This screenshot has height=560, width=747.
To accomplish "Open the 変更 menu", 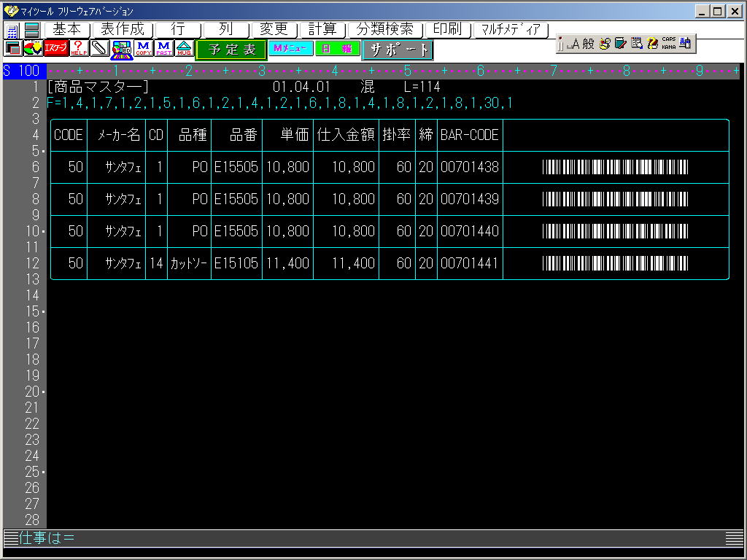I will pos(274,30).
